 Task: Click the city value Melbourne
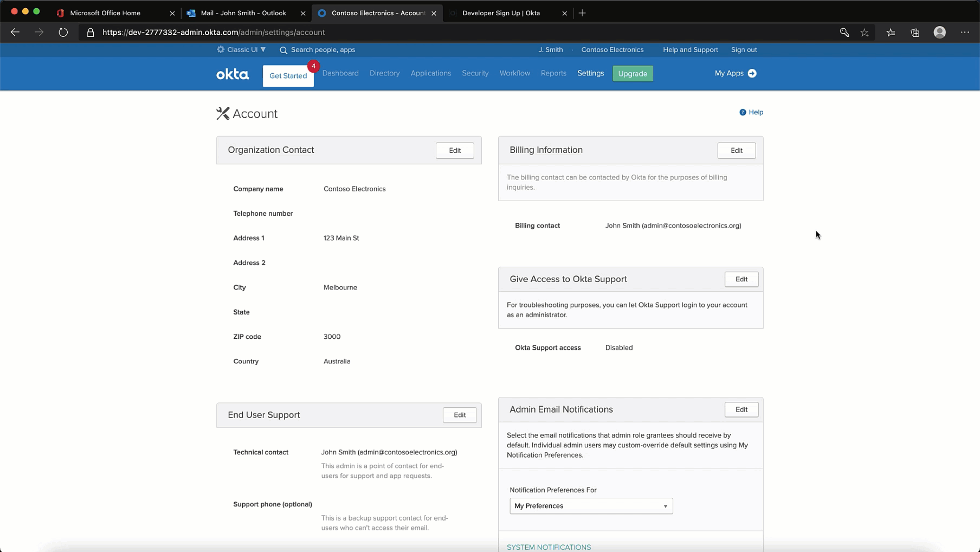click(x=340, y=287)
